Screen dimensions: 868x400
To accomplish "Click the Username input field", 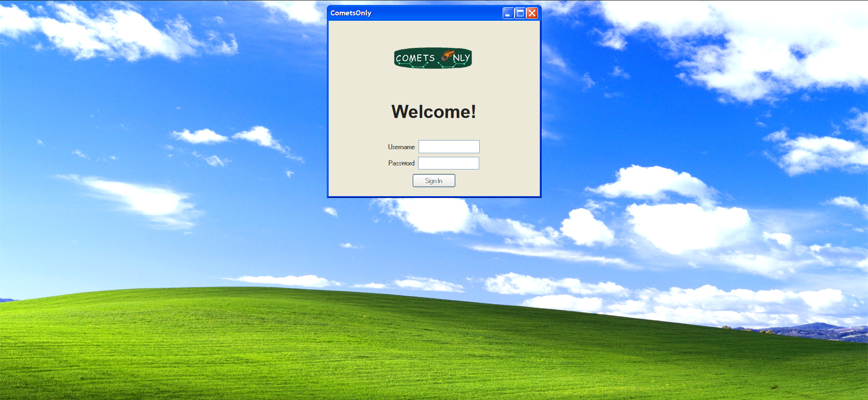I will pos(449,147).
